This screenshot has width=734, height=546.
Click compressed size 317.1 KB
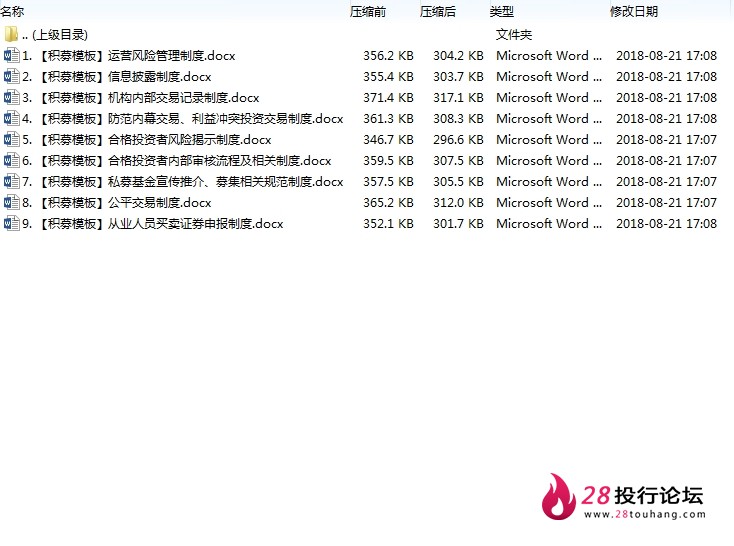pyautogui.click(x=458, y=98)
